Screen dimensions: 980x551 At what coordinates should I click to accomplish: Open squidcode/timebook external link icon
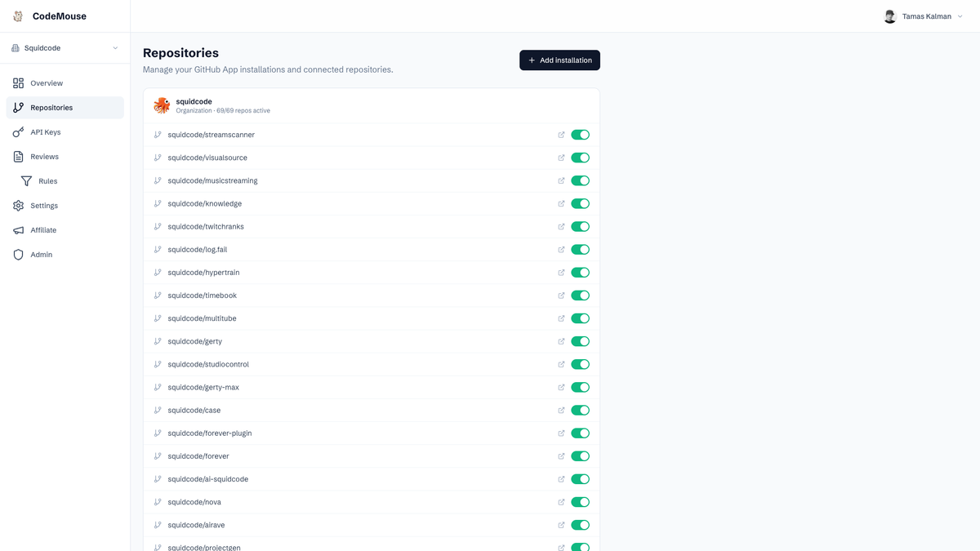[561, 295]
